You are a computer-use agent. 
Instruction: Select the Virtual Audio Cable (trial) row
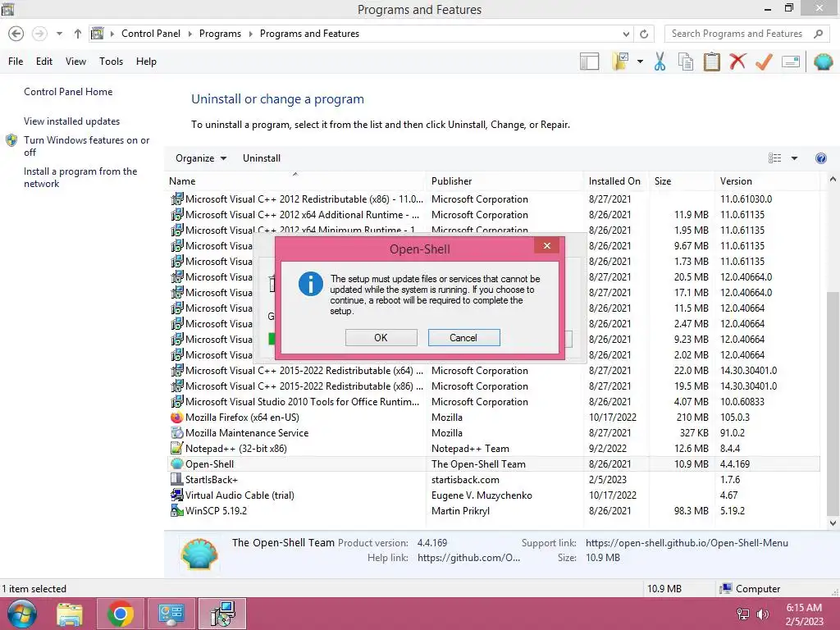[495, 495]
